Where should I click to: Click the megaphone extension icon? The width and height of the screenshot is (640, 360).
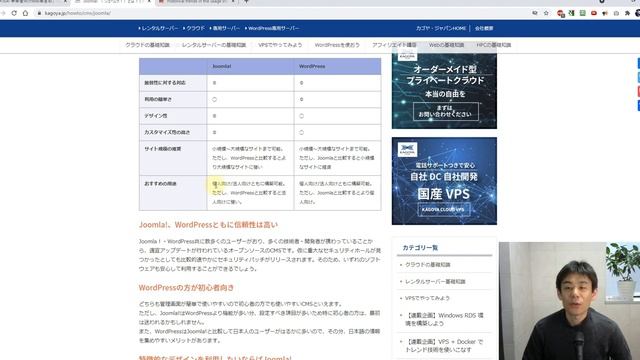[605, 13]
